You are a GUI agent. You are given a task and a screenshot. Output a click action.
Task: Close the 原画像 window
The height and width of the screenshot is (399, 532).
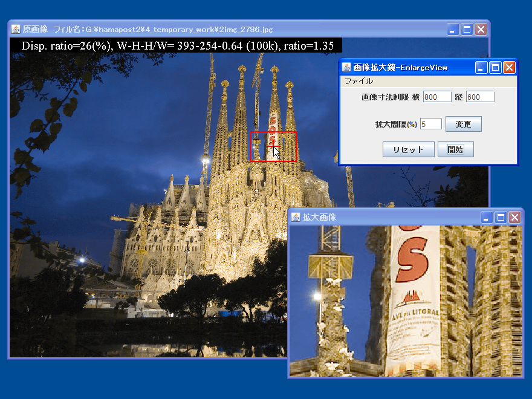(x=481, y=30)
